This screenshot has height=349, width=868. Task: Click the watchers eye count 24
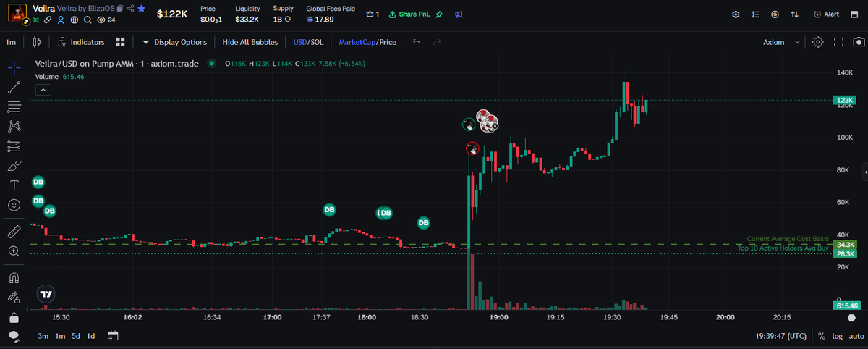(106, 20)
